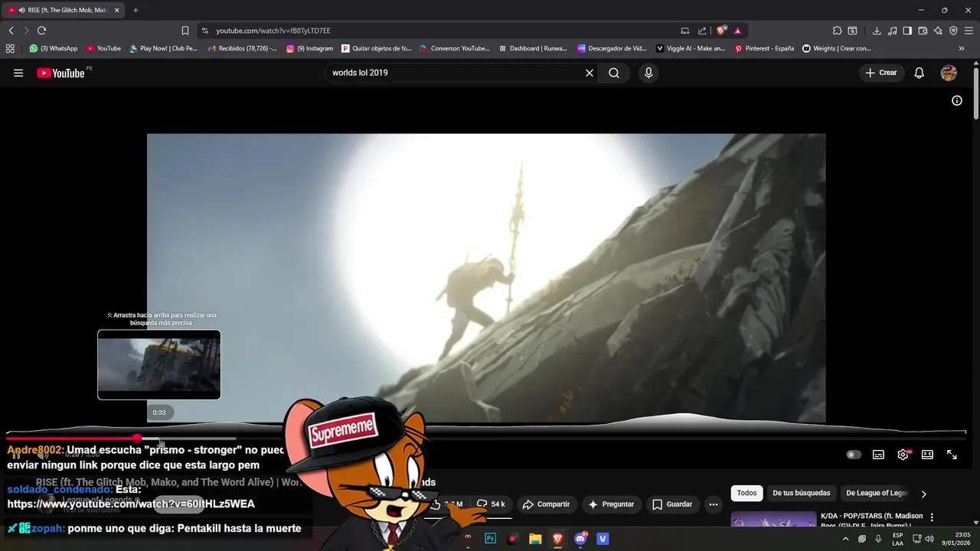Click the browser address bar URL
980x551 pixels.
tap(273, 31)
